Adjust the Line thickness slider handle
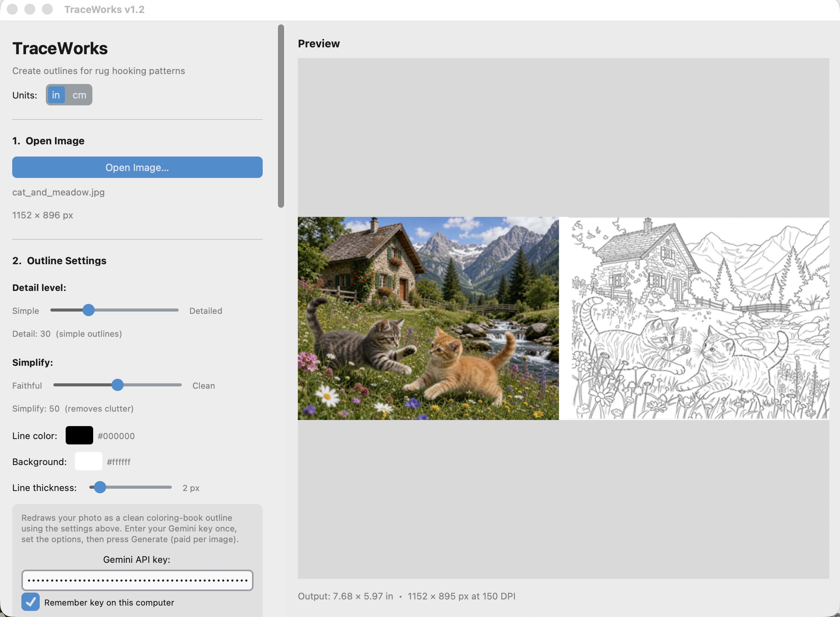This screenshot has height=617, width=840. click(x=100, y=487)
